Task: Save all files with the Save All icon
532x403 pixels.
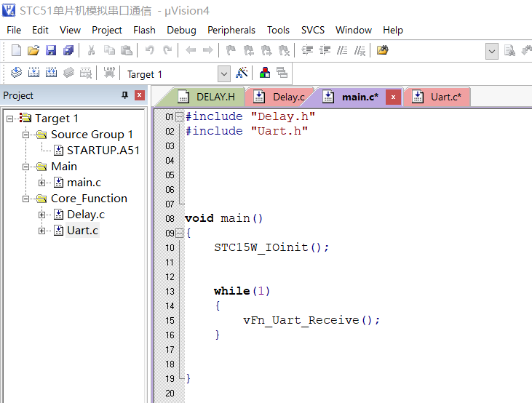Action: pos(68,50)
